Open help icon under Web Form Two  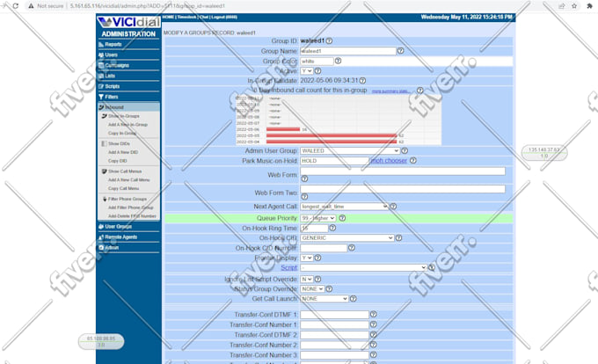pos(304,197)
